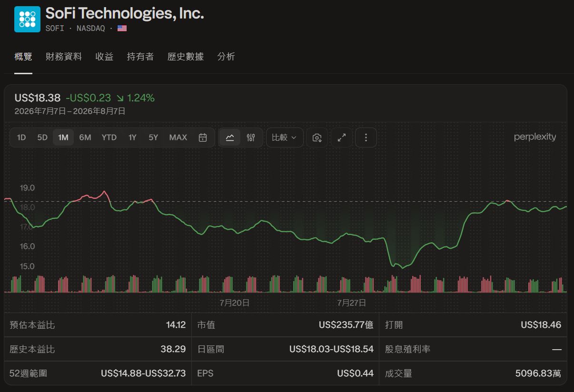Click the 股息殖利率 label
The image size is (574, 392).
tap(408, 349)
